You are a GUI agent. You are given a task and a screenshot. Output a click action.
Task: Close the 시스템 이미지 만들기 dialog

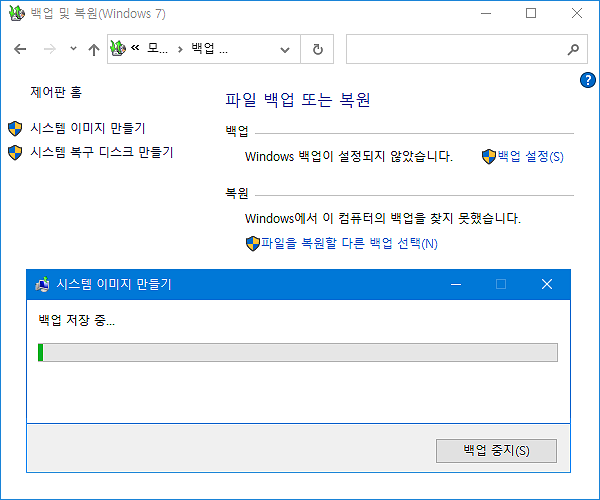pos(547,284)
